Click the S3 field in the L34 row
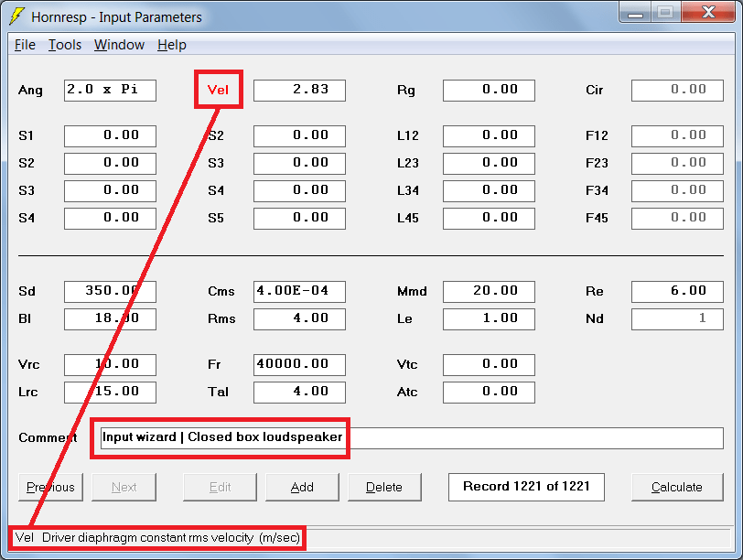Screen dimensions: 743x560 (x=110, y=191)
